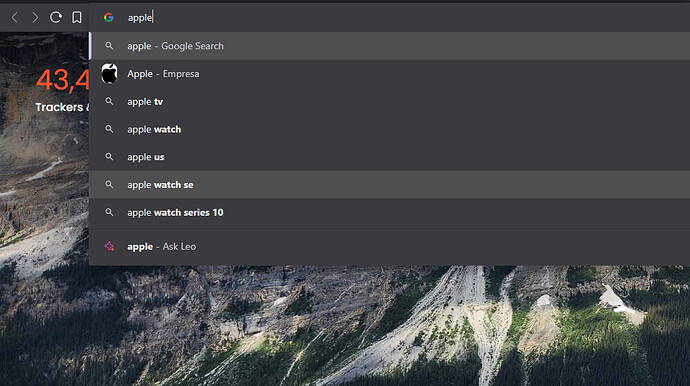This screenshot has width=690, height=386.
Task: Select 'apple - Google Search' suggestion
Action: [389, 46]
